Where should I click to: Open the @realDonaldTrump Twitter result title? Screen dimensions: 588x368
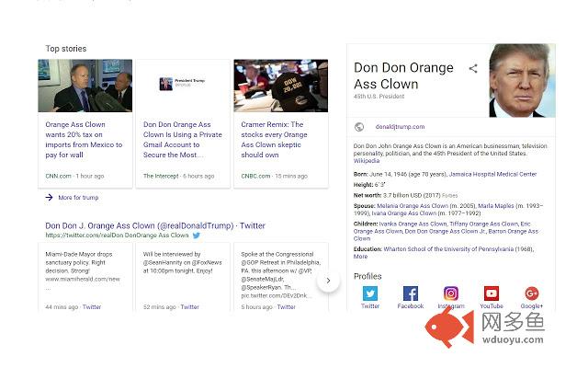(155, 225)
